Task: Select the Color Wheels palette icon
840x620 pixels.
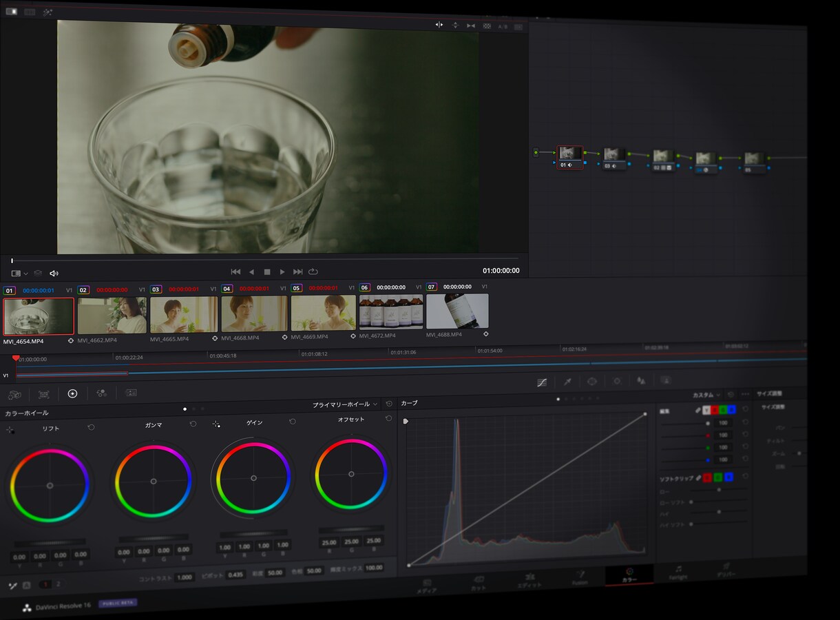Action: click(x=72, y=393)
